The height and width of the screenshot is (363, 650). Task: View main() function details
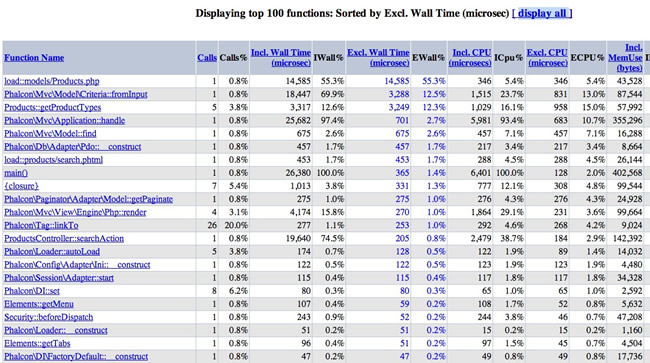(16, 173)
